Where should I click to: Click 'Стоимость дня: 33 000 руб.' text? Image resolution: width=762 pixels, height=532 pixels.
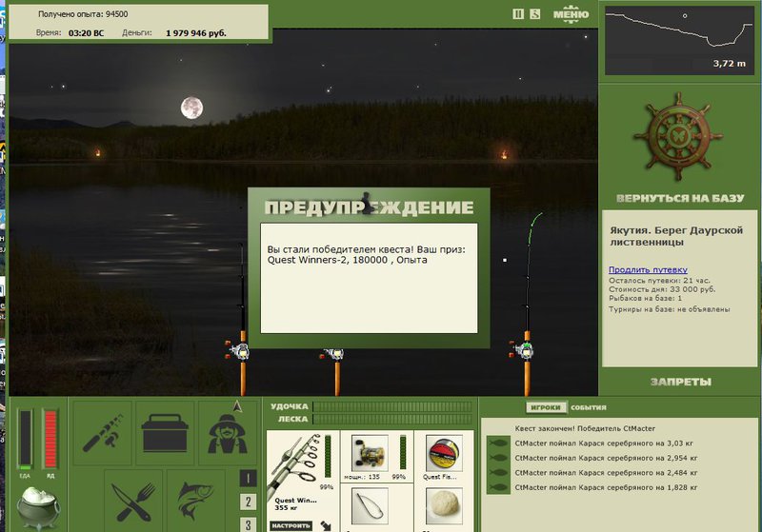point(662,289)
